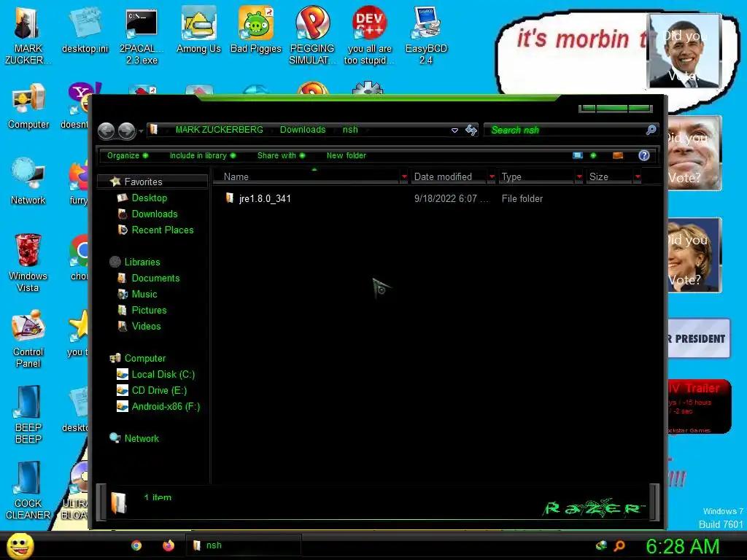Click the address bar history dropdown arrow
747x560 pixels.
tap(454, 130)
